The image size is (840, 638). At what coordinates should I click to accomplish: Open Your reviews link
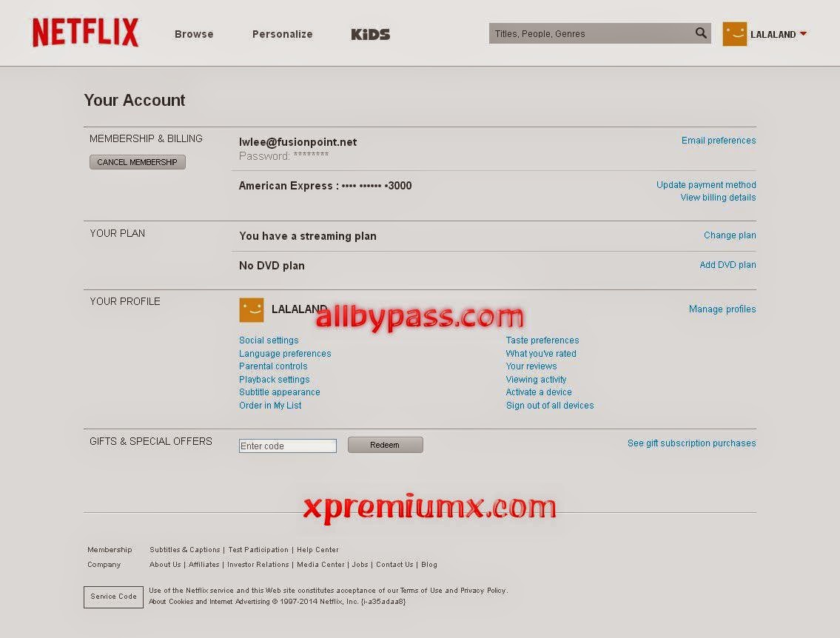[531, 366]
